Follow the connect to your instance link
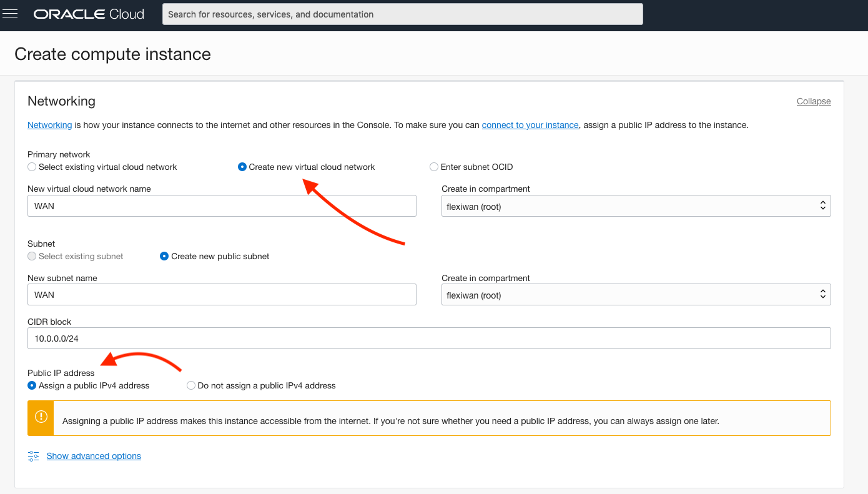The width and height of the screenshot is (868, 494). coord(530,125)
